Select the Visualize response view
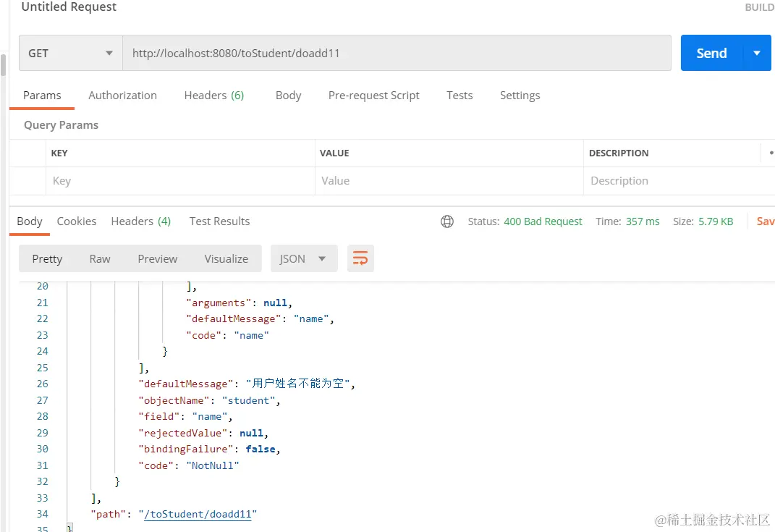Image resolution: width=775 pixels, height=532 pixels. (x=226, y=258)
